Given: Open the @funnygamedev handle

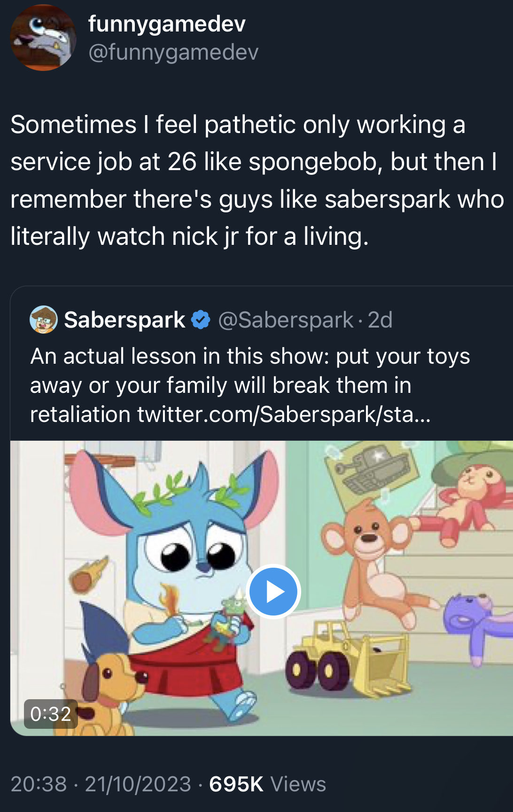Looking at the screenshot, I should [173, 52].
